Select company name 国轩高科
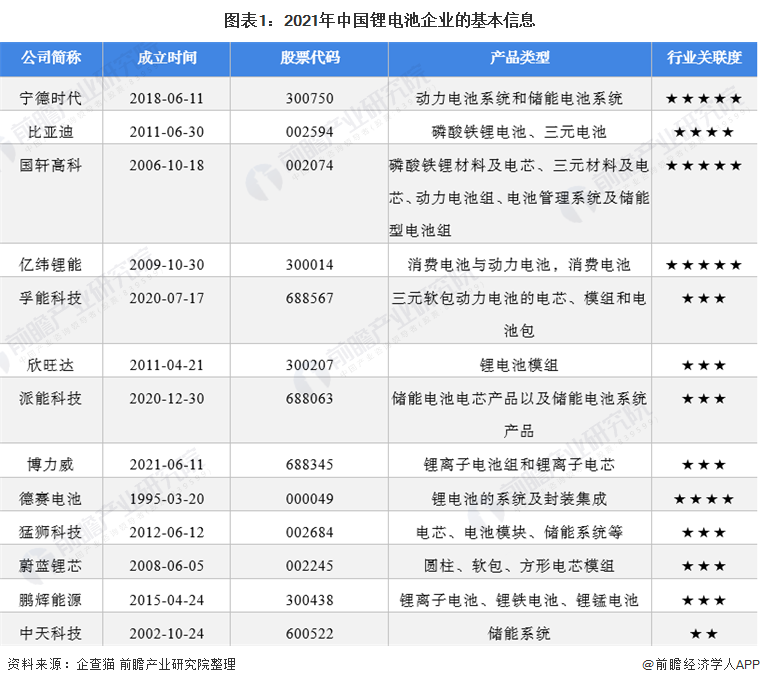The image size is (760, 685). (x=51, y=165)
